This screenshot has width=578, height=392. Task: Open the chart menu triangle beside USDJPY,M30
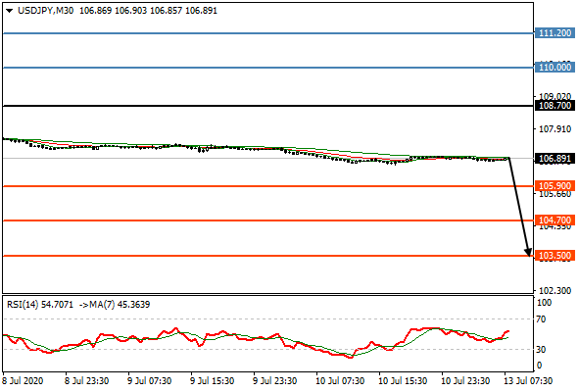10,11
